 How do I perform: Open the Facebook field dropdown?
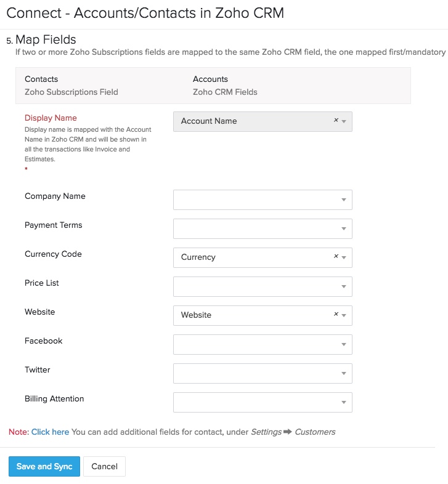point(263,344)
